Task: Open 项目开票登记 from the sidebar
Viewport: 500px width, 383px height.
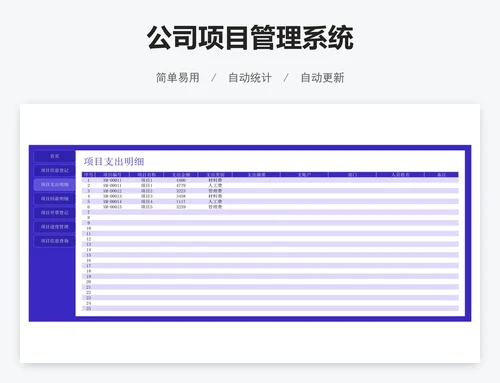Action: point(54,213)
